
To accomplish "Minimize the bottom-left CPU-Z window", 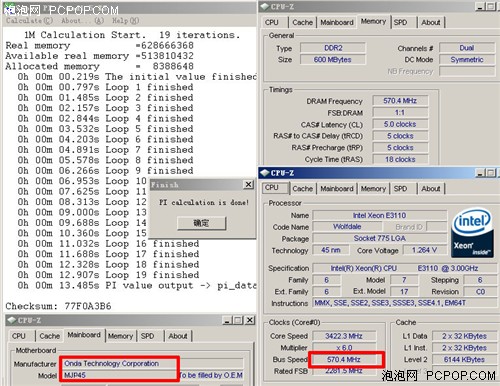I will coord(227,320).
